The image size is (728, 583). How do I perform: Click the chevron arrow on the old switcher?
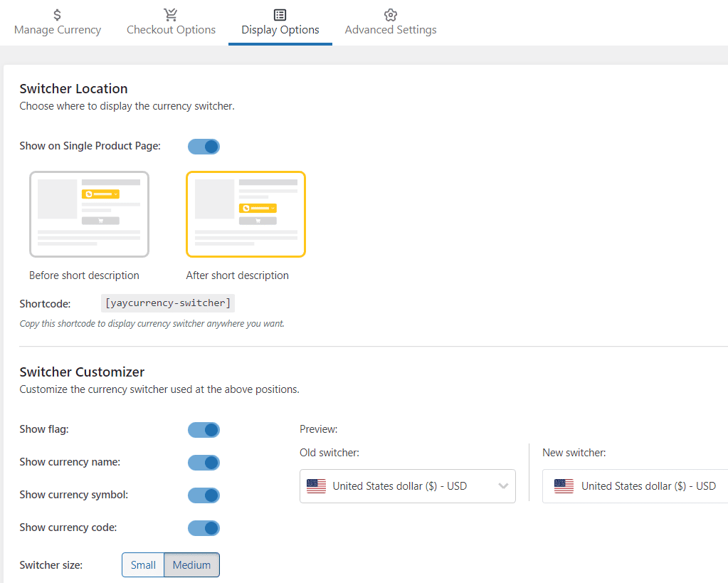pos(503,485)
